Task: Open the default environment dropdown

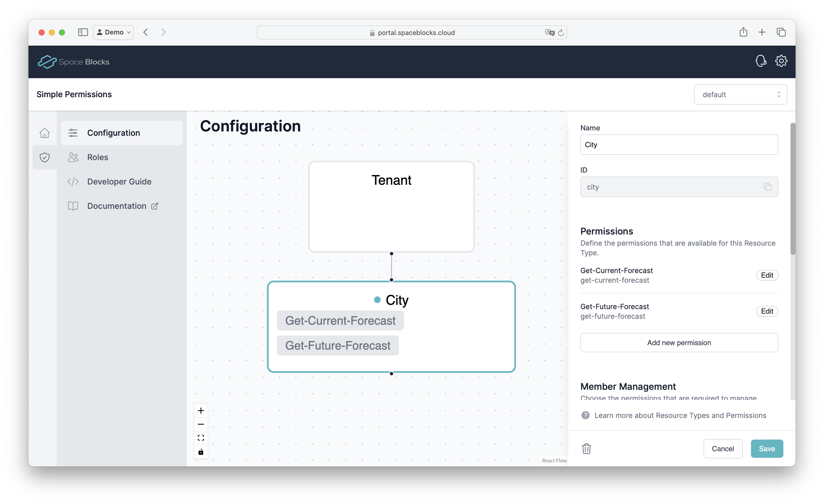Action: pos(740,95)
